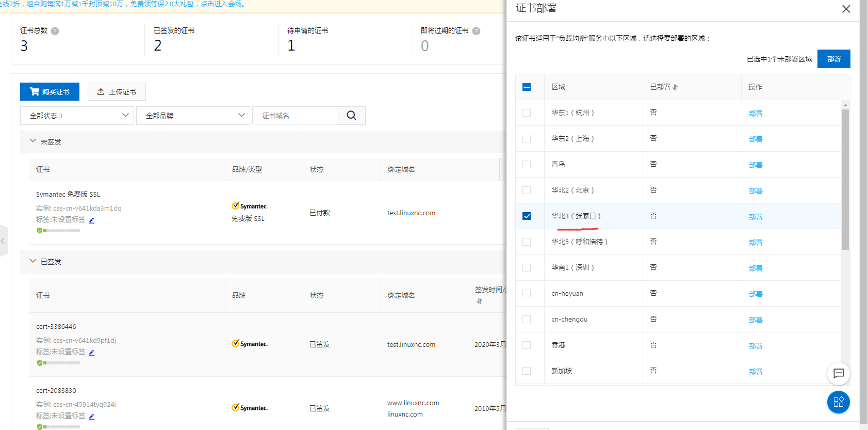Check the 华南1（深圳） region checkbox
This screenshot has width=868, height=430.
(527, 267)
